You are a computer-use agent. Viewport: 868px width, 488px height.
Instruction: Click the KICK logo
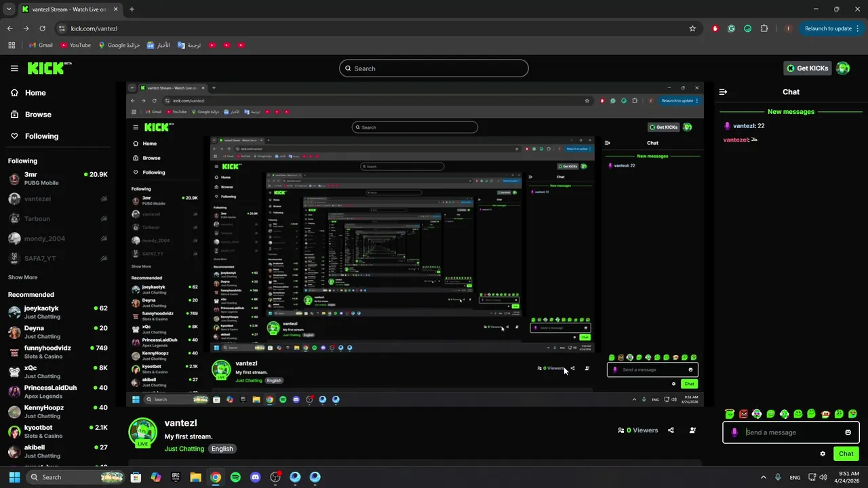49,68
